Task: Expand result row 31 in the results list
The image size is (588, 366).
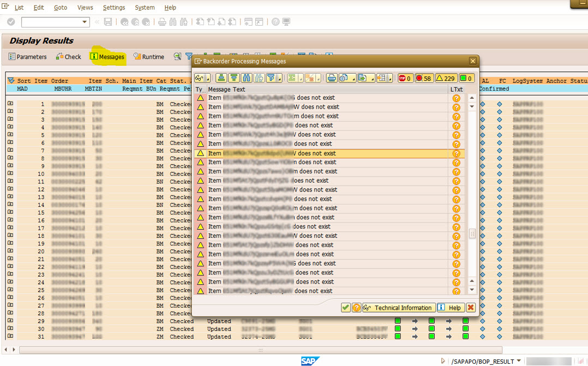Action: 10,336
